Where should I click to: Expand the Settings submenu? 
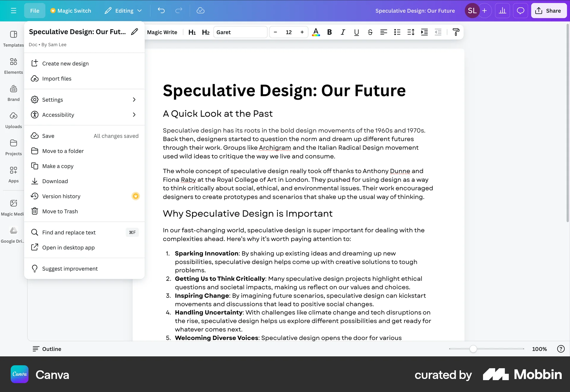click(84, 99)
